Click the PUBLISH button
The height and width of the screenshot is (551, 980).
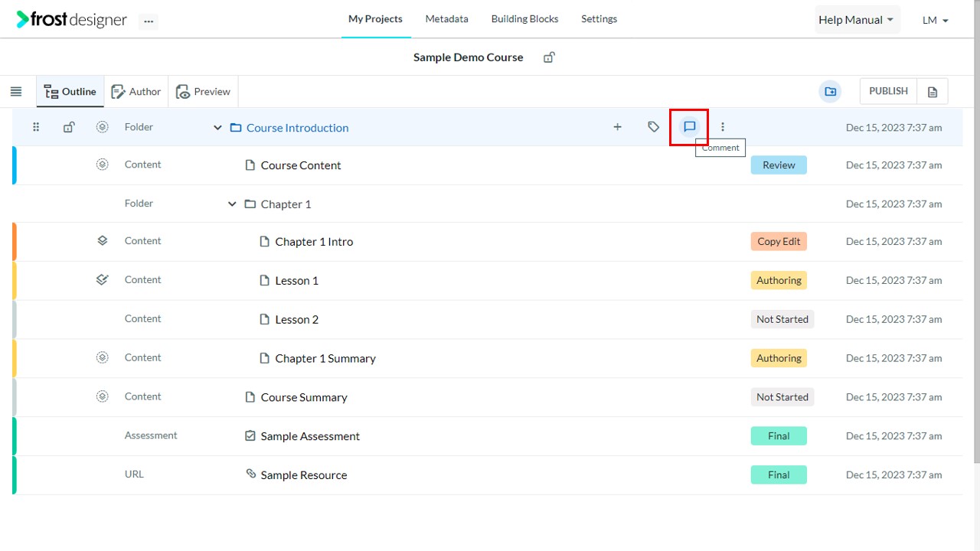(x=888, y=91)
